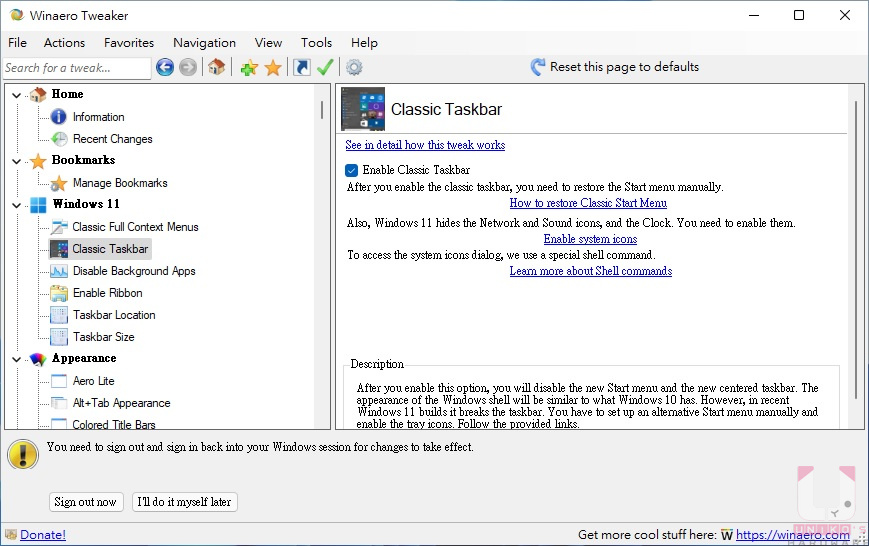The height and width of the screenshot is (546, 869).
Task: Click the right panel vertical scrollbar
Action: (856, 249)
